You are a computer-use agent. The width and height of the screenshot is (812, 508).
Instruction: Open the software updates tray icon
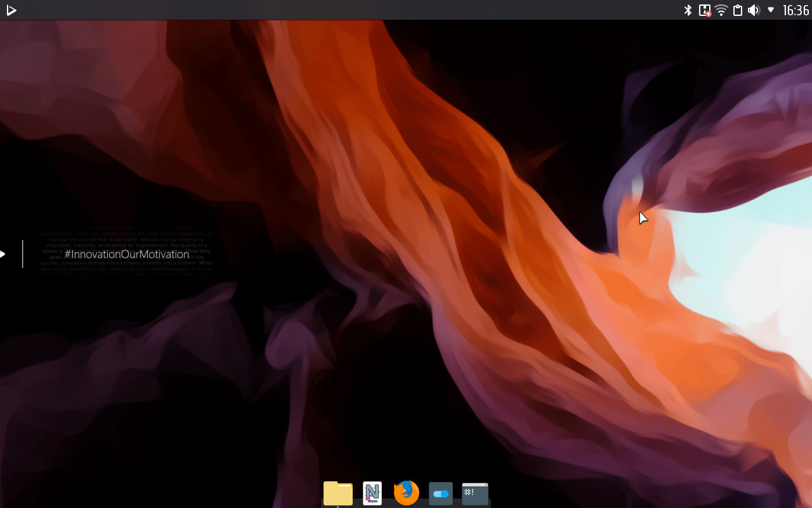click(705, 10)
